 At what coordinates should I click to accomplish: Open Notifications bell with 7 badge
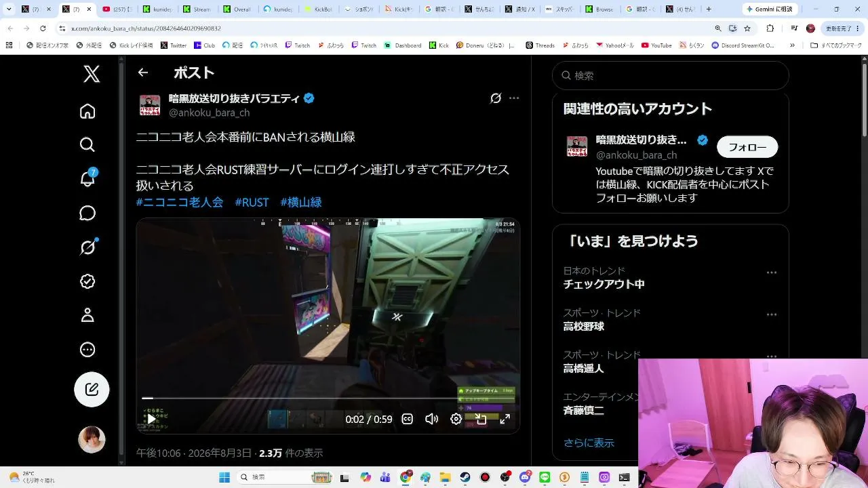(87, 178)
